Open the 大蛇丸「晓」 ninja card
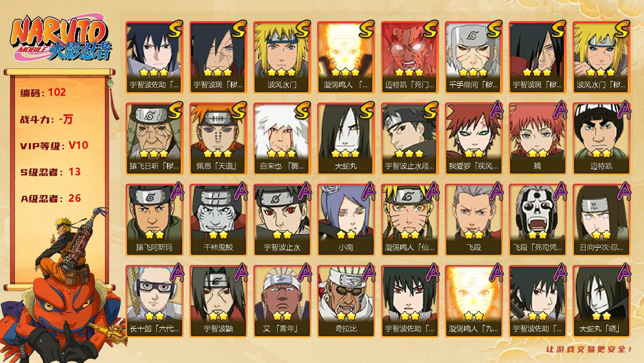The height and width of the screenshot is (363, 644). point(601,301)
